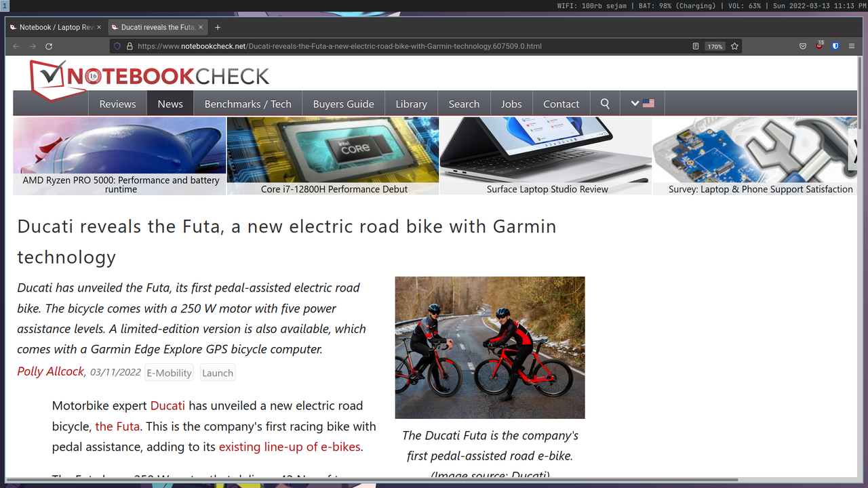Click the horizontal scrollbar at page bottom

click(x=373, y=480)
